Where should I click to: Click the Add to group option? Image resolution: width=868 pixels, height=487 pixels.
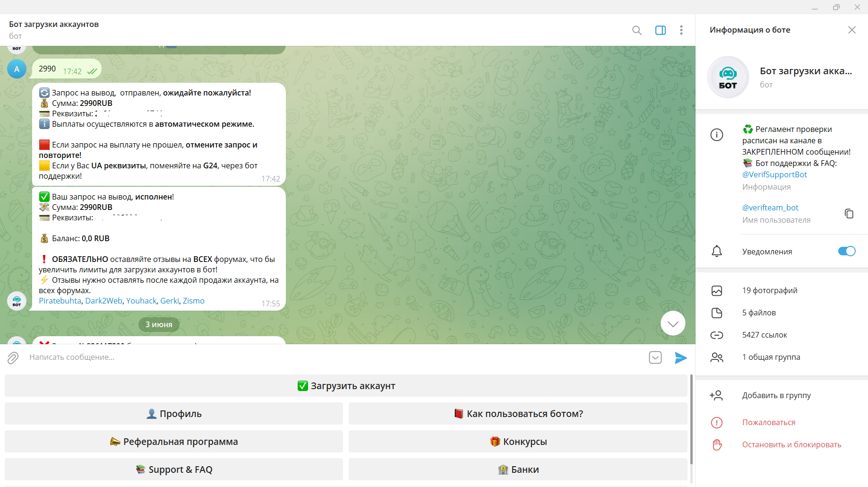tap(776, 395)
